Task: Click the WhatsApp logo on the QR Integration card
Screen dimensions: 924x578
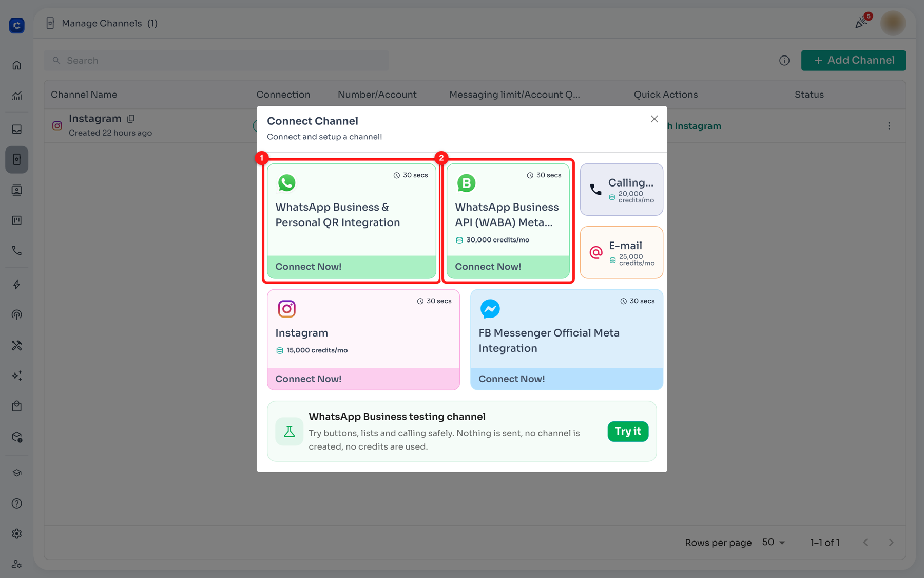Action: [286, 183]
